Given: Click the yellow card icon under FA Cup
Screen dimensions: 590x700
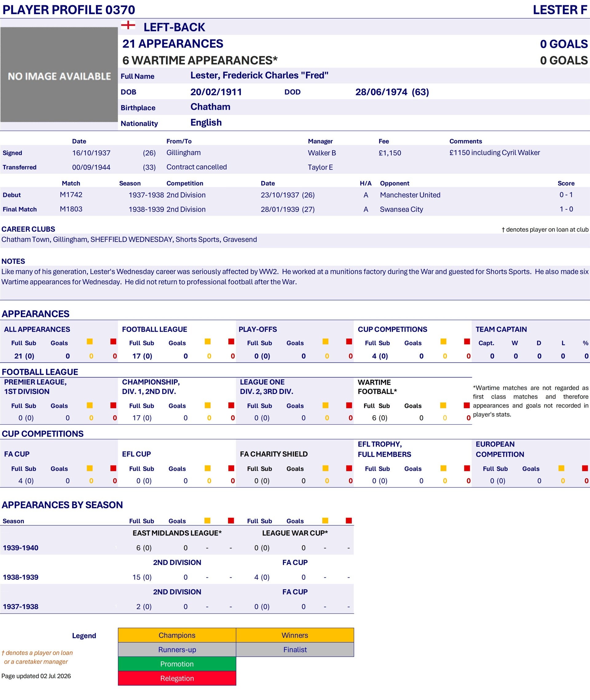Looking at the screenshot, I should (x=90, y=468).
